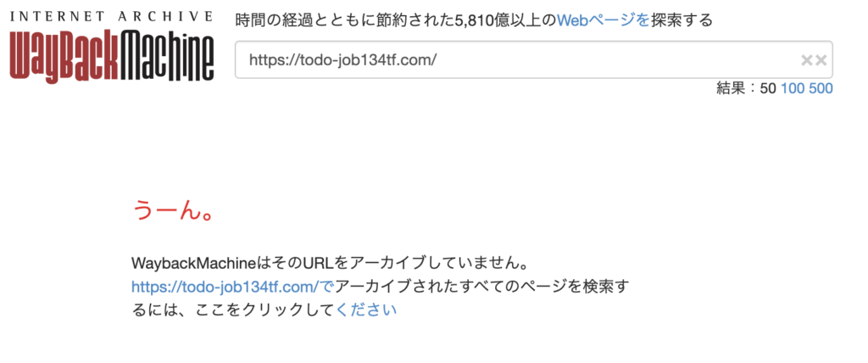Viewport: 868px width, 363px height.
Task: Click the red うーん。 heading
Action: [x=173, y=210]
